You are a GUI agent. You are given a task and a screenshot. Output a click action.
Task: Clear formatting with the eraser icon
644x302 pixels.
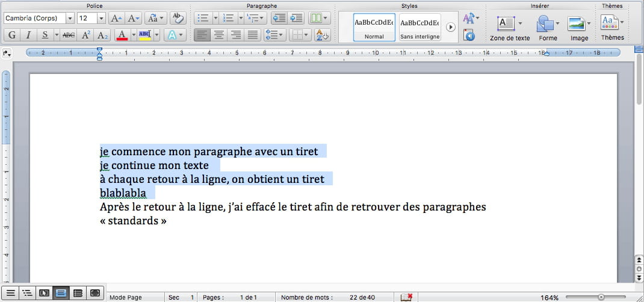[178, 19]
